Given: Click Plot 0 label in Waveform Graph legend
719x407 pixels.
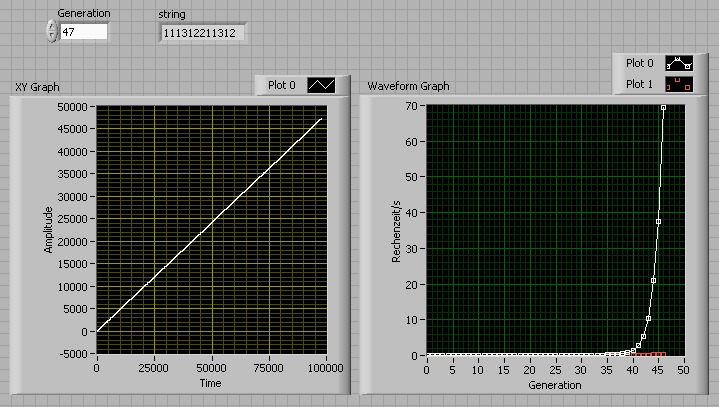Looking at the screenshot, I should coord(640,63).
